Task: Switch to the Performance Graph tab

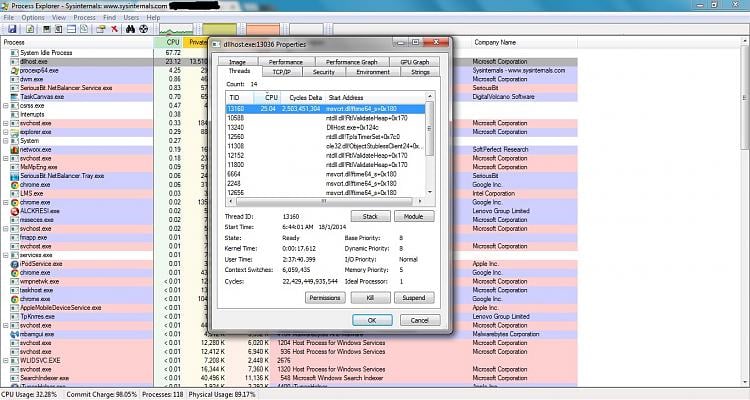Action: pos(352,62)
